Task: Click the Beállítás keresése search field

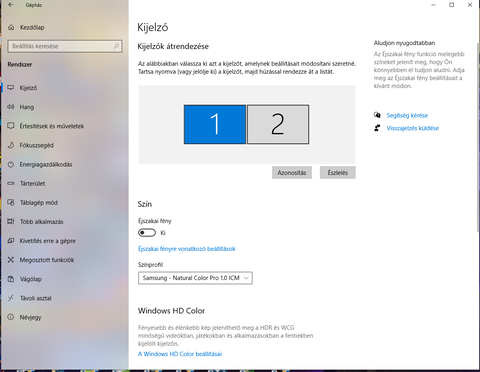Action: tap(65, 46)
